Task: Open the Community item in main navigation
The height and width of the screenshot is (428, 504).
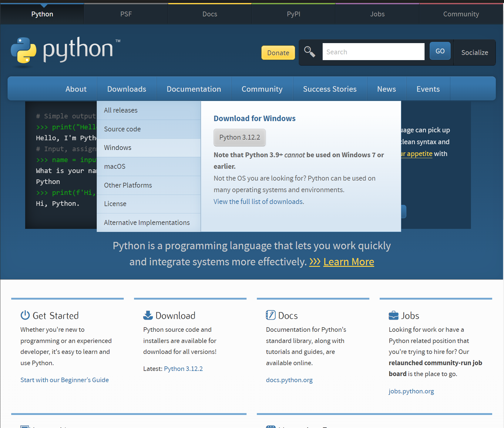Action: click(262, 89)
